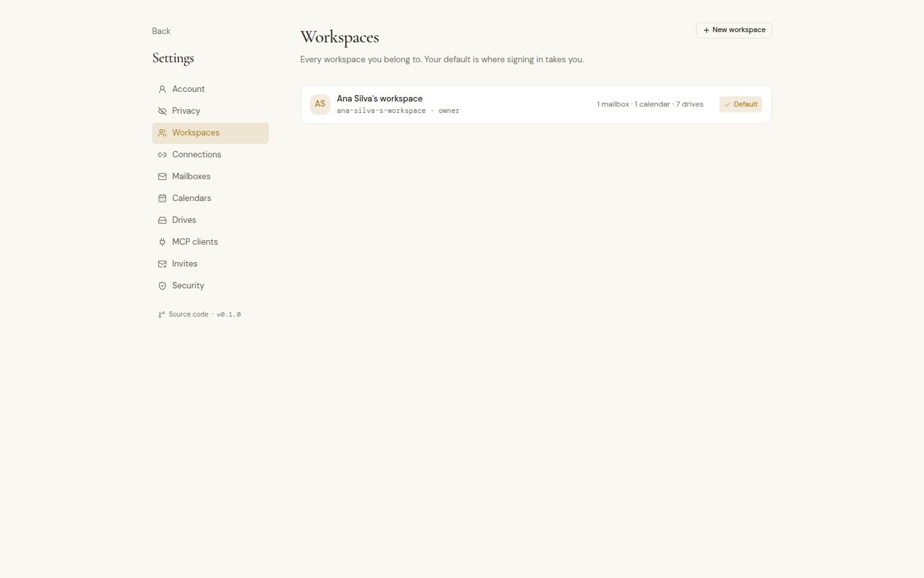Go to Privacy settings
924x578 pixels.
[x=210, y=111]
